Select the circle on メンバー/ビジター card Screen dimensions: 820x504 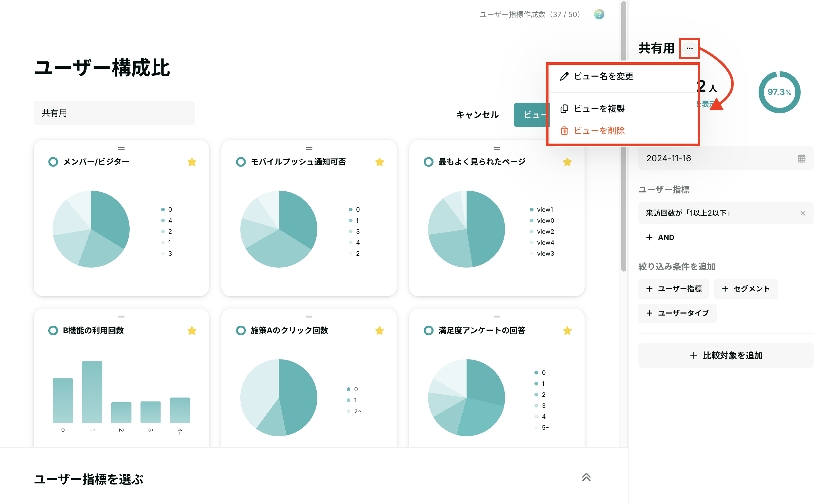pos(53,162)
